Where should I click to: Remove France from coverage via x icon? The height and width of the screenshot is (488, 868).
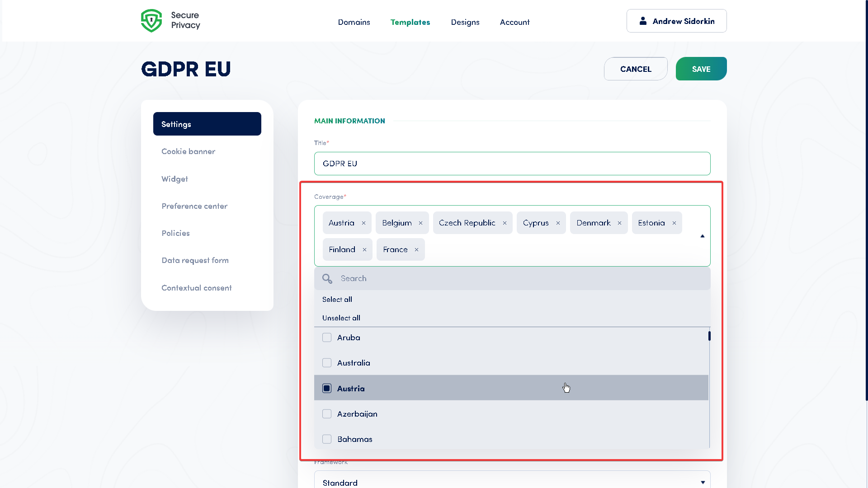pyautogui.click(x=416, y=249)
